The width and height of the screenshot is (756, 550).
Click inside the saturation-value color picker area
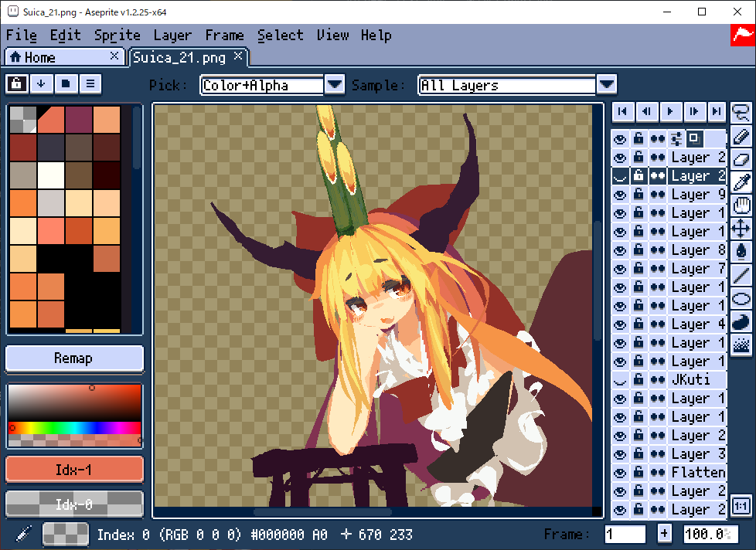point(75,403)
